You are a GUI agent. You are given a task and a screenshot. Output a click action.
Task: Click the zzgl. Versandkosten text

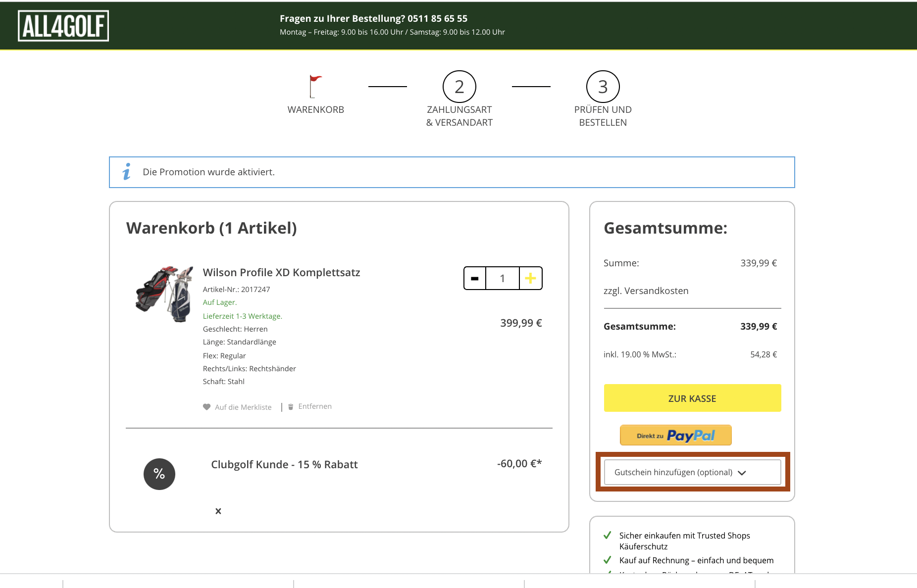click(646, 291)
